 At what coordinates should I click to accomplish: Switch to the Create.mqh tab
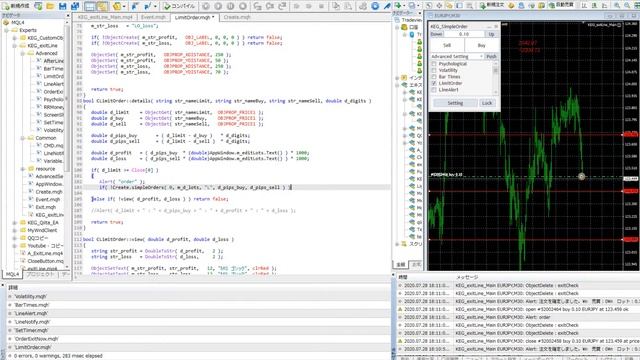click(x=237, y=17)
